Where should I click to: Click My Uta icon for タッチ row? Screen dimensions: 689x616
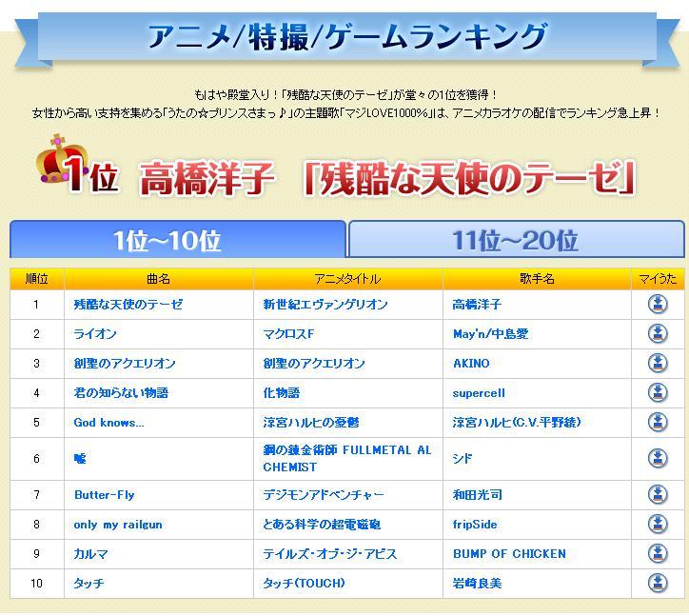click(657, 584)
